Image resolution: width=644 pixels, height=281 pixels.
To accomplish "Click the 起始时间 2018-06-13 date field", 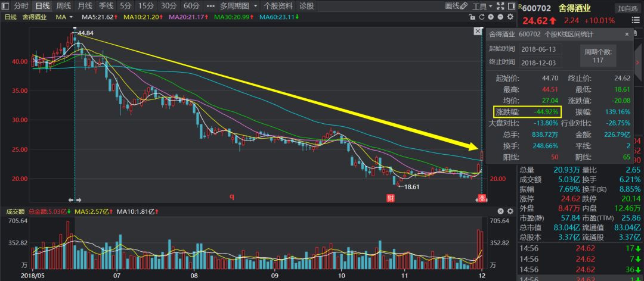I will tap(541, 49).
